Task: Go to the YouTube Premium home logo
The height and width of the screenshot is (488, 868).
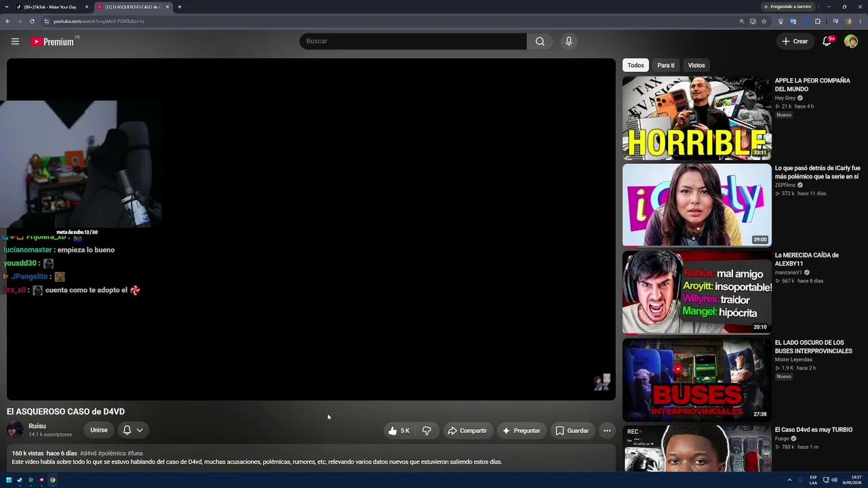Action: click(52, 41)
